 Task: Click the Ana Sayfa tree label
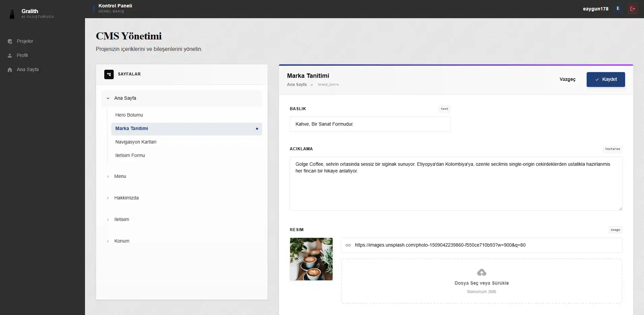point(125,98)
